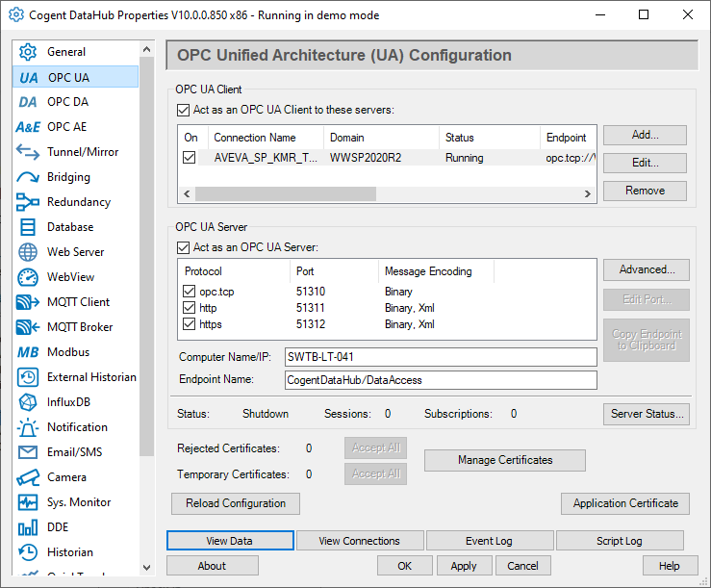The image size is (711, 588).
Task: Click the About button
Action: [213, 566]
